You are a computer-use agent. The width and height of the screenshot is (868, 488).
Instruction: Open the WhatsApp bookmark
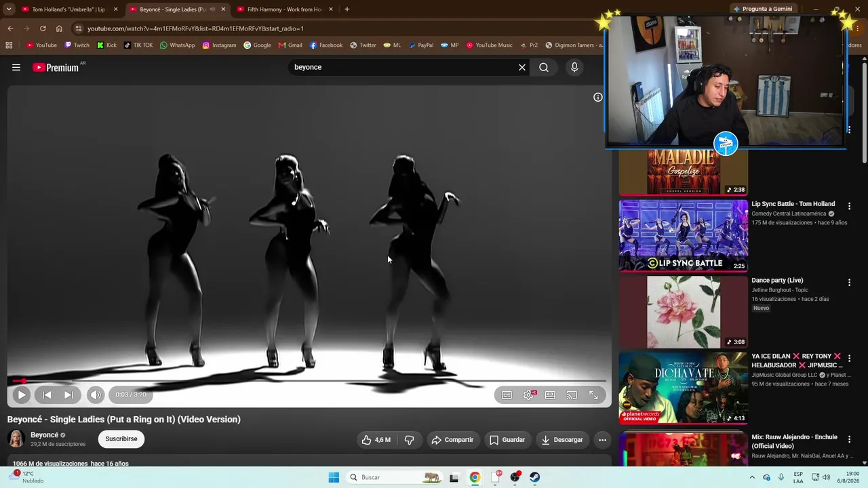[x=177, y=45]
